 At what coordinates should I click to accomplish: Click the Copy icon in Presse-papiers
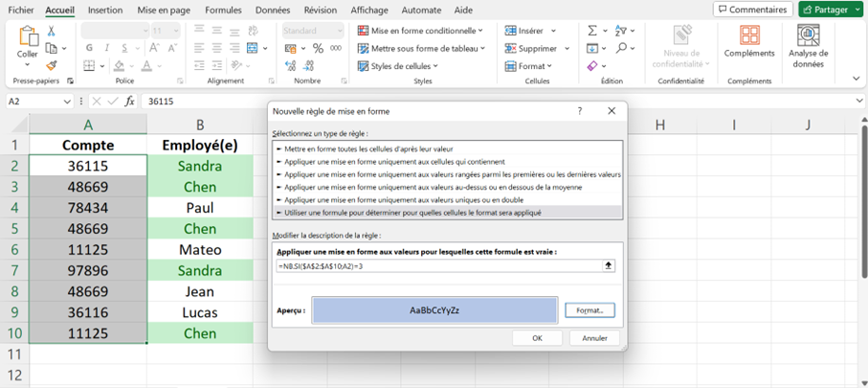[52, 48]
